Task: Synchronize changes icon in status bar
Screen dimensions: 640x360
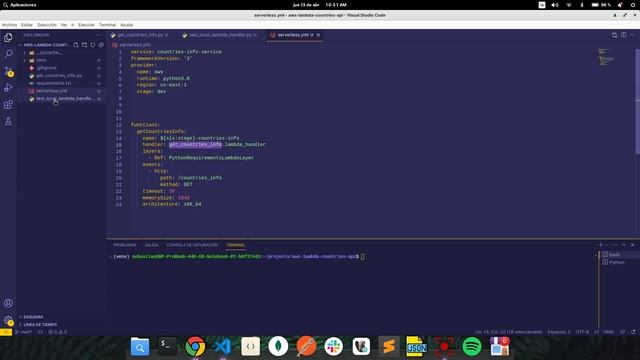Action: pos(40,332)
